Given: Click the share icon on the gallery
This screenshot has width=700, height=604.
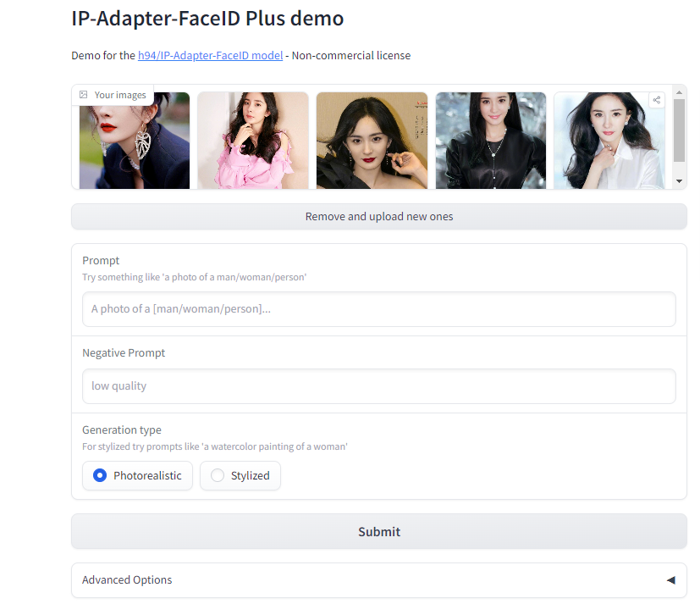Looking at the screenshot, I should [656, 100].
